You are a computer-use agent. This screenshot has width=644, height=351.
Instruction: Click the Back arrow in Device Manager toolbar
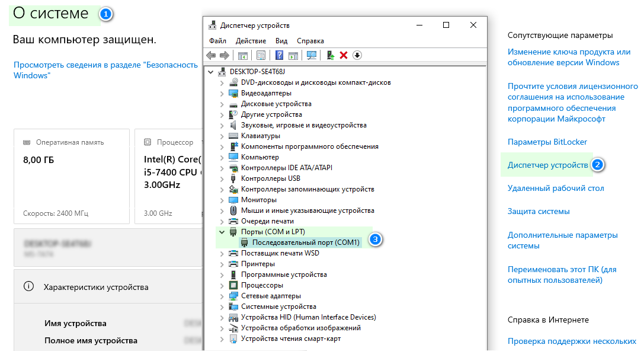[211, 56]
